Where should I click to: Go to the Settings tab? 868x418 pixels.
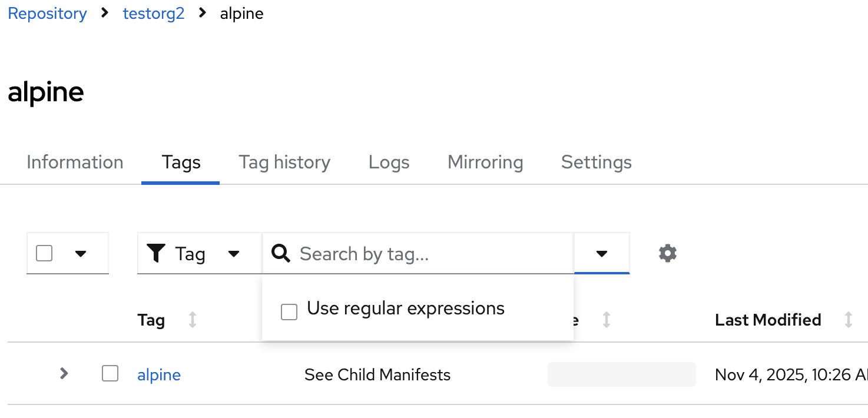pos(596,162)
